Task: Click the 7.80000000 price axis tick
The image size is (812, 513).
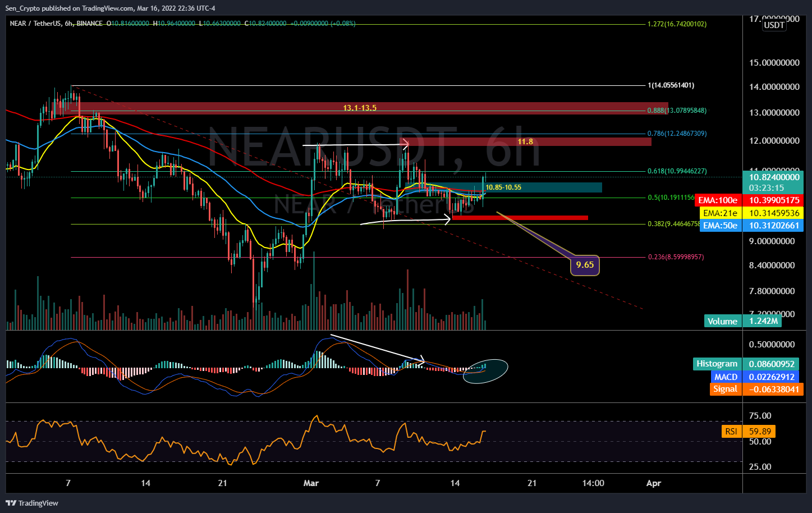Action: (772, 291)
